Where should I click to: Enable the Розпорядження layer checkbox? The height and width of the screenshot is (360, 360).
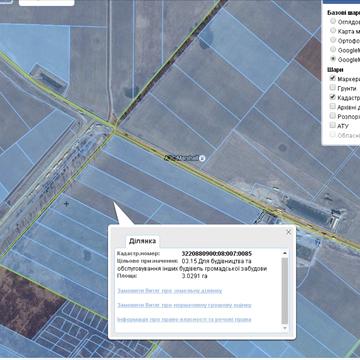click(332, 116)
